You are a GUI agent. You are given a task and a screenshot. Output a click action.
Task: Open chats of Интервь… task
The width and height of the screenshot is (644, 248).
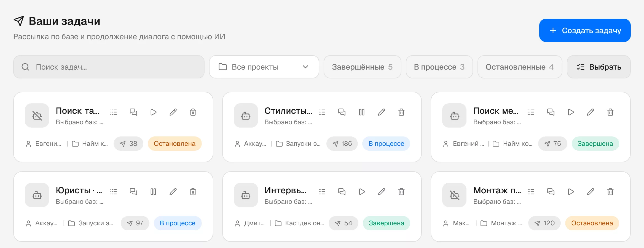pyautogui.click(x=342, y=192)
